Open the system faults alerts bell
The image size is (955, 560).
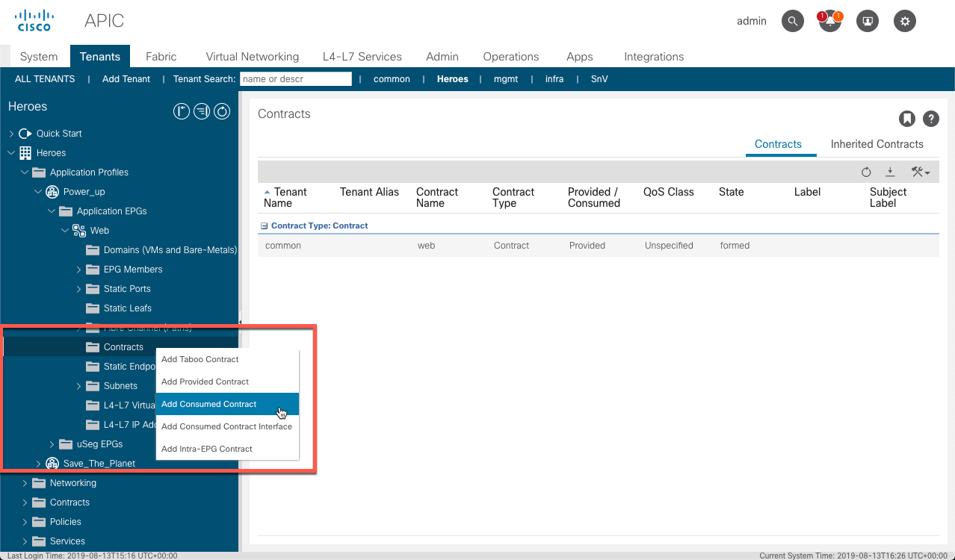(829, 21)
